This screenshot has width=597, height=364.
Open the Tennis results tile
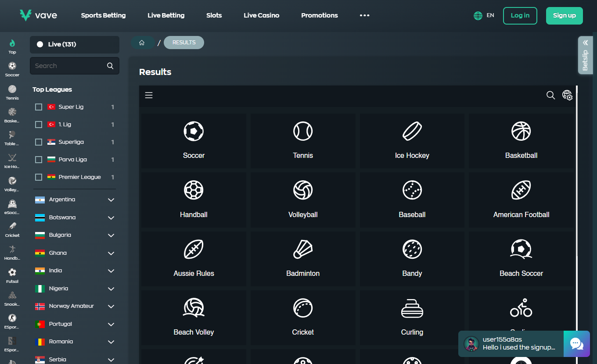(303, 141)
